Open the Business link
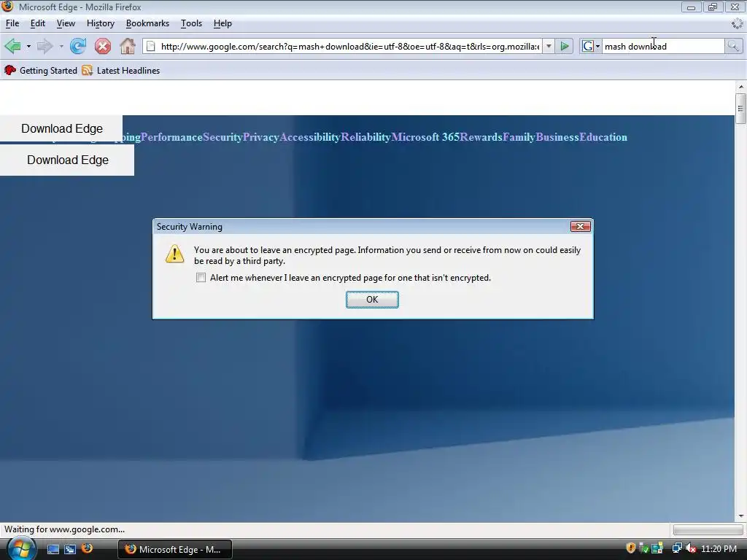The width and height of the screenshot is (747, 560). [x=558, y=137]
